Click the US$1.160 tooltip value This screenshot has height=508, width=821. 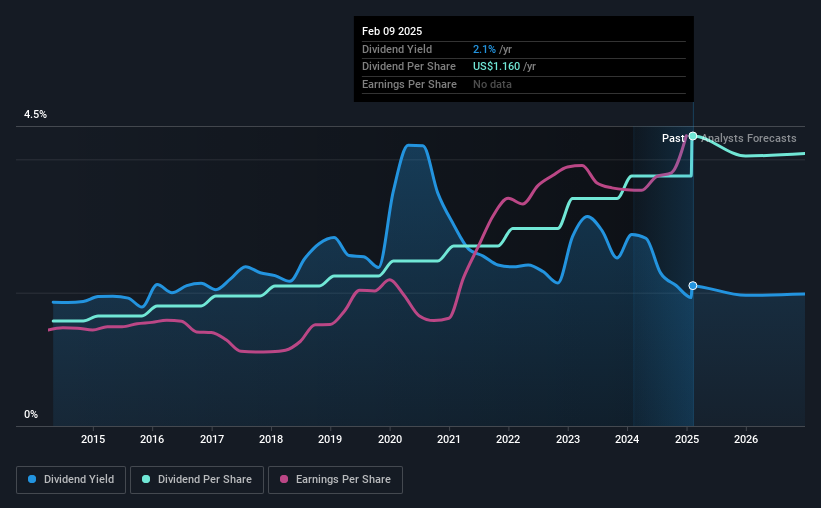tap(504, 66)
